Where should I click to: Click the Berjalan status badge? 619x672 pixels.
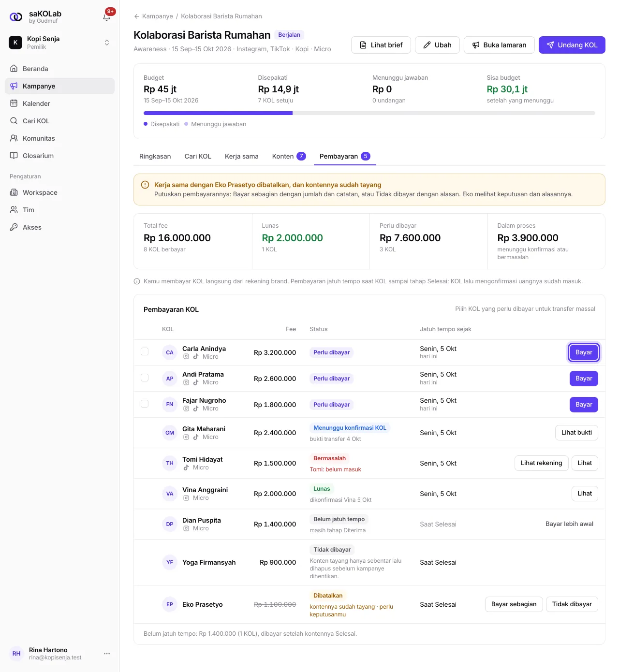(289, 35)
